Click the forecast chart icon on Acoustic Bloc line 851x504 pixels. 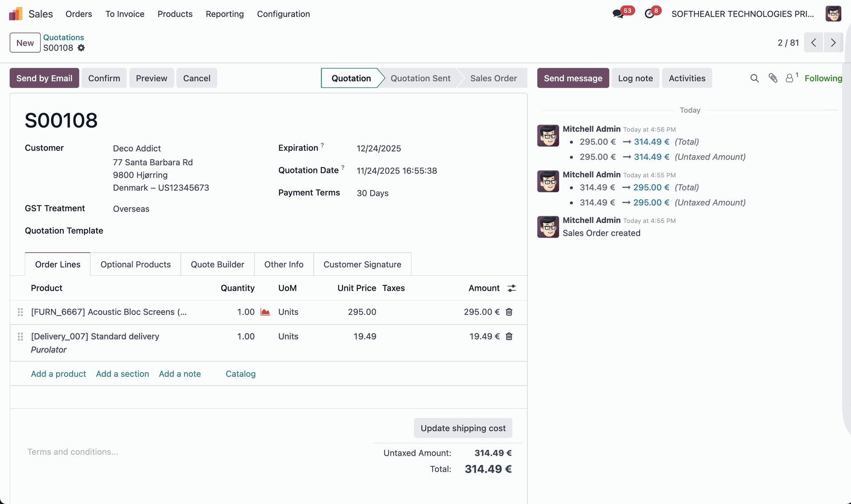click(x=265, y=312)
